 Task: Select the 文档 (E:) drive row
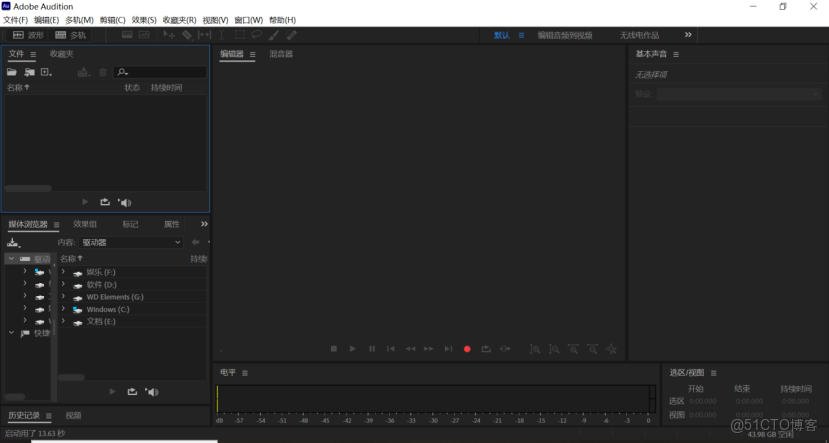pyautogui.click(x=132, y=321)
